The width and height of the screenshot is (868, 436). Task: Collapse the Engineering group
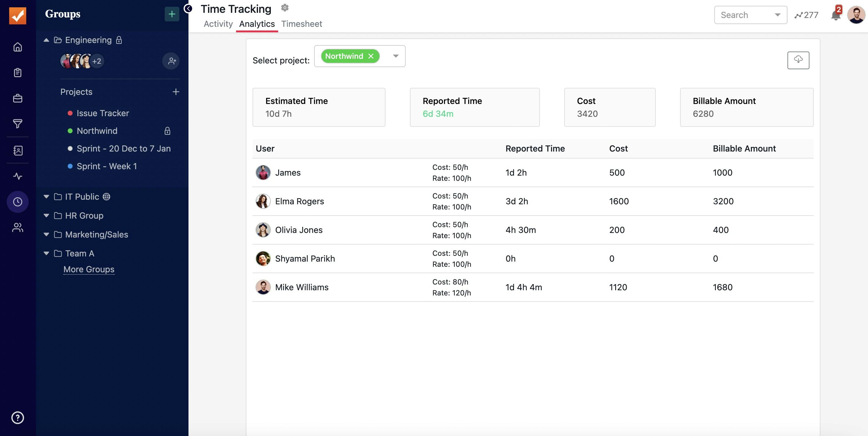pos(46,40)
